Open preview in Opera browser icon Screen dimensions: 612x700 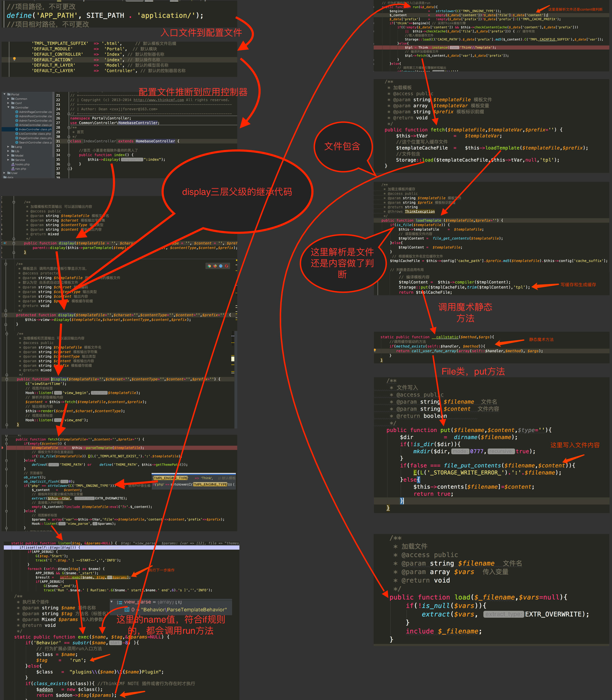point(227,266)
